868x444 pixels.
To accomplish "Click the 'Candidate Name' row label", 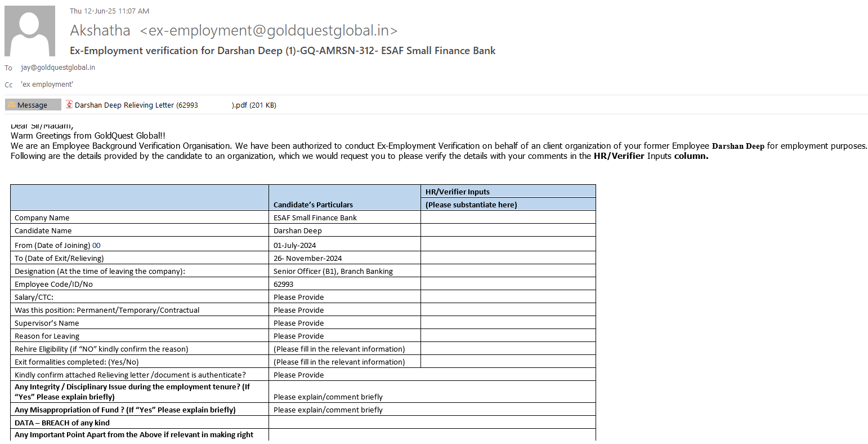I will tap(43, 230).
